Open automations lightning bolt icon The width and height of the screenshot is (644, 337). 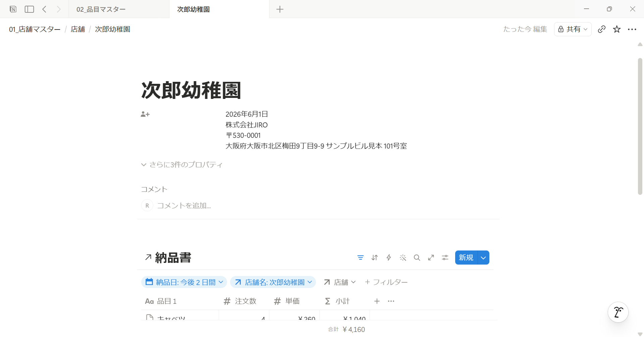coord(389,258)
